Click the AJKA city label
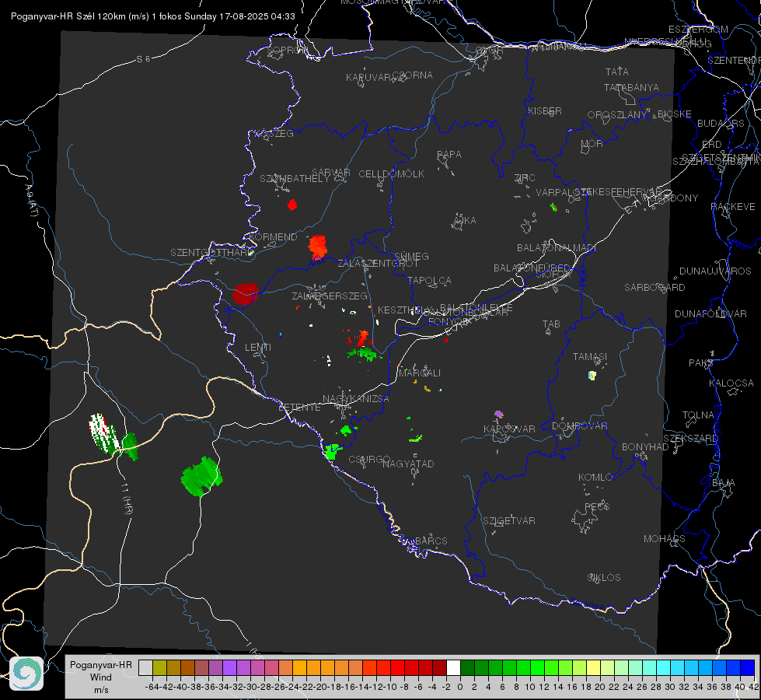This screenshot has height=700, width=761. pyautogui.click(x=465, y=221)
